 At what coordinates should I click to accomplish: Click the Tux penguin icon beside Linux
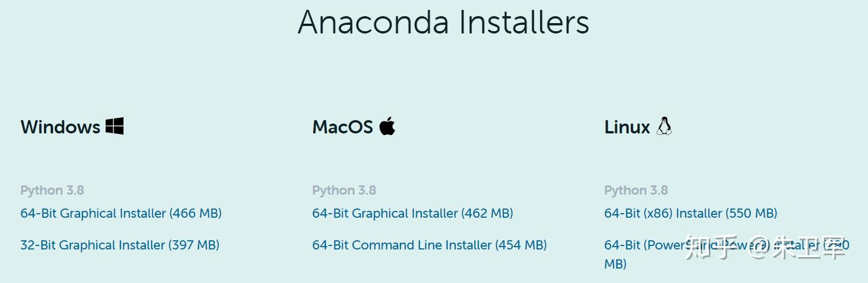(x=664, y=126)
